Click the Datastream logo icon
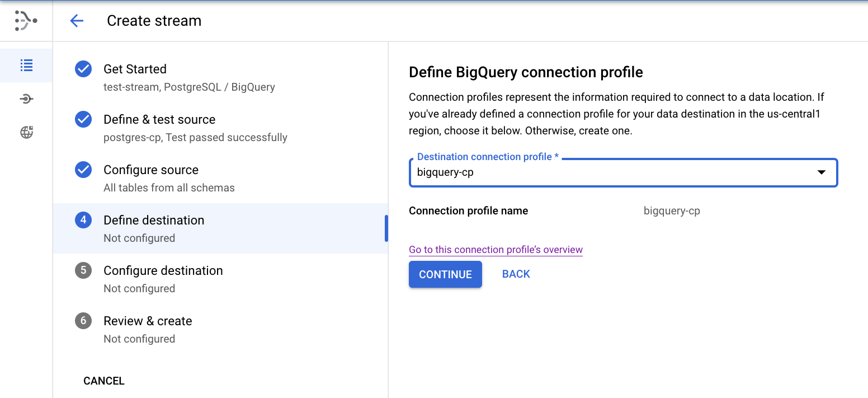The width and height of the screenshot is (868, 398). (26, 21)
